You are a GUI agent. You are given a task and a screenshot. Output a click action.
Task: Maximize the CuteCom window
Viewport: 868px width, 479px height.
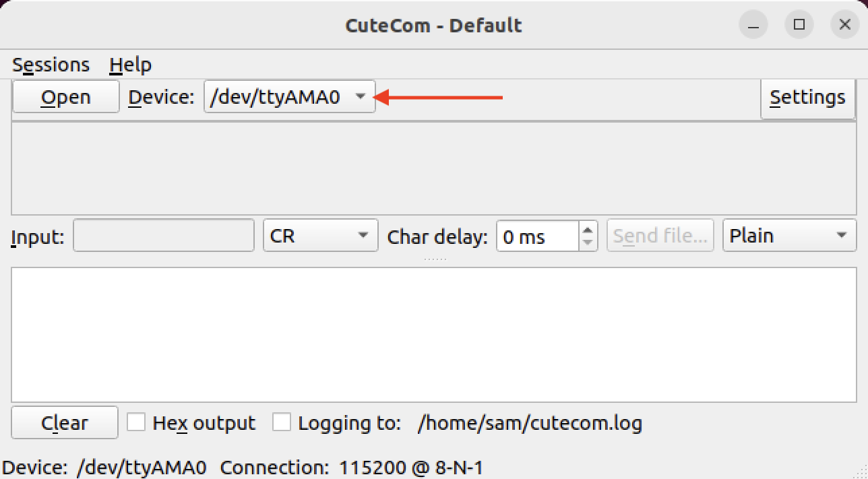click(x=799, y=26)
